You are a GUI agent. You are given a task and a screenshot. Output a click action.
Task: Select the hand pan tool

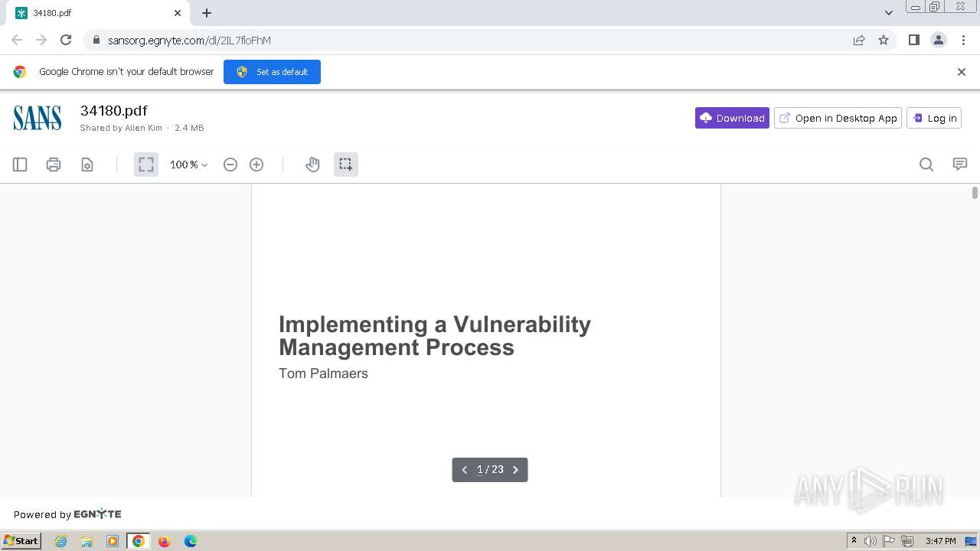(x=312, y=165)
